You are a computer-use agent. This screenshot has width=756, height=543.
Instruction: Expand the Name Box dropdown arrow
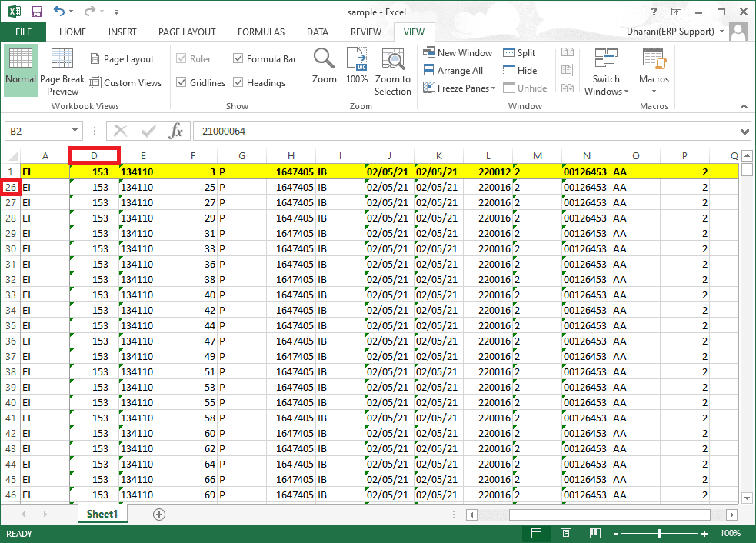[x=75, y=132]
